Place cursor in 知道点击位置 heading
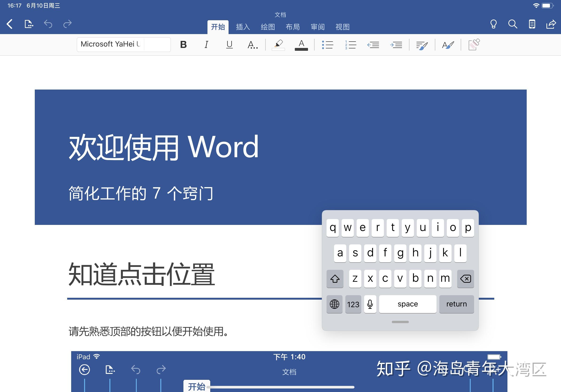Screen dimensions: 561x392 coord(141,274)
